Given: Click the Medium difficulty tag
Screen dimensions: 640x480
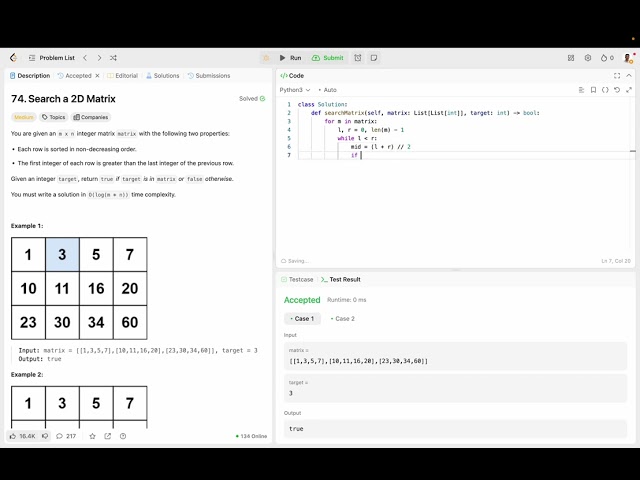Looking at the screenshot, I should 24,117.
